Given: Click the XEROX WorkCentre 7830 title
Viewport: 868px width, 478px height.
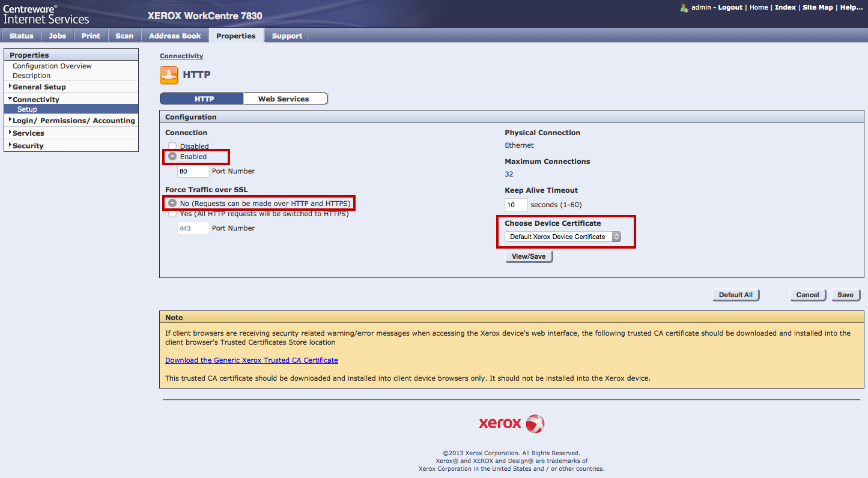Looking at the screenshot, I should pyautogui.click(x=205, y=16).
